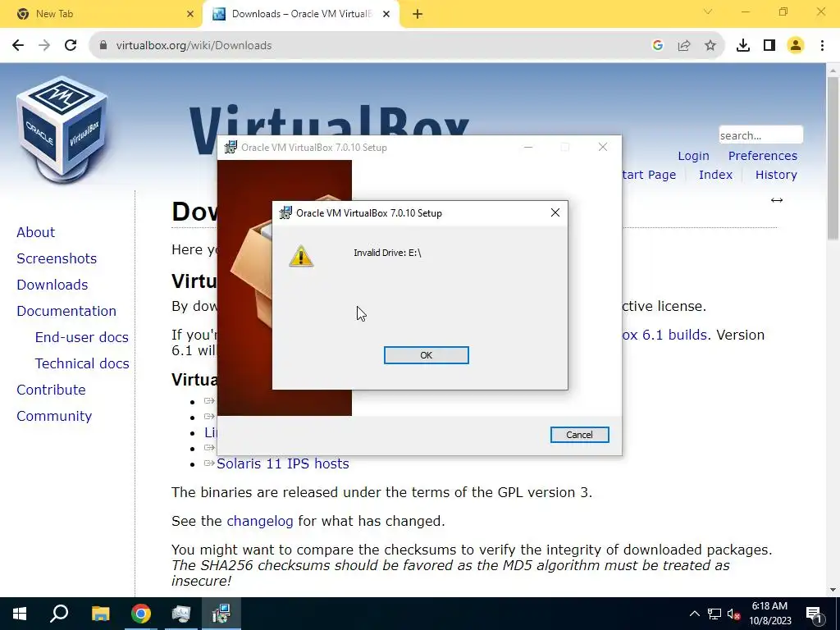Open Solaris 11 IPS hosts link
Screen dimensions: 840x630
[282, 463]
